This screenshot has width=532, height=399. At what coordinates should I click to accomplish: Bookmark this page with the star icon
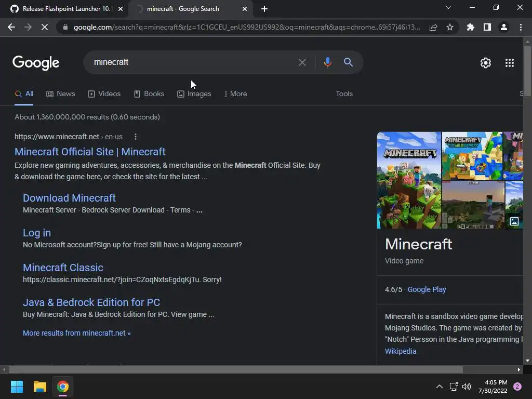click(450, 27)
